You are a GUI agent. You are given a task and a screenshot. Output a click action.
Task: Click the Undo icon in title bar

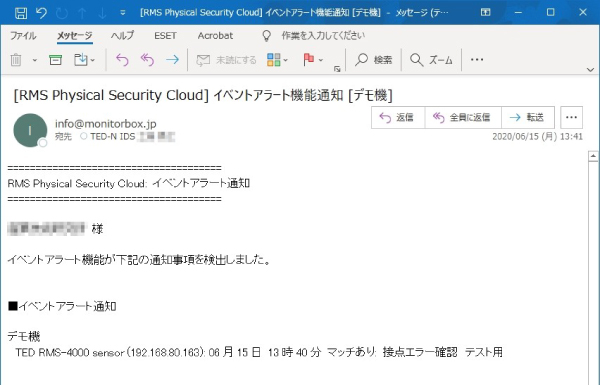[41, 13]
